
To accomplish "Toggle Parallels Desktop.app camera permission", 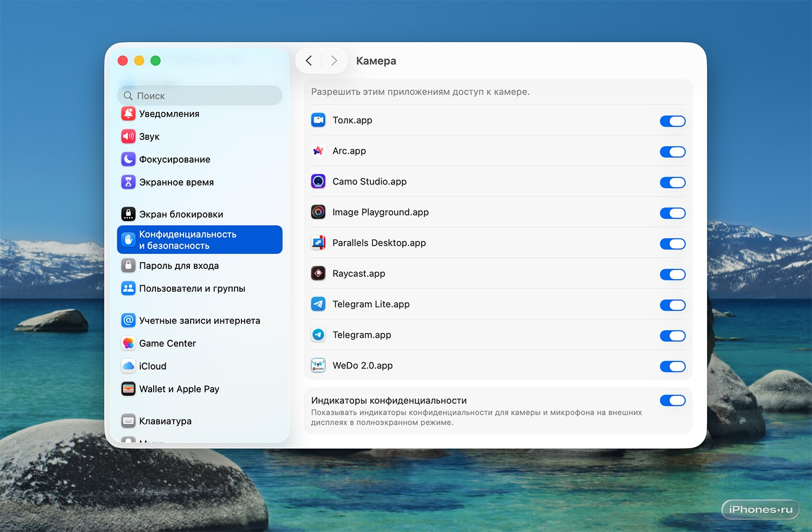I will (x=673, y=244).
